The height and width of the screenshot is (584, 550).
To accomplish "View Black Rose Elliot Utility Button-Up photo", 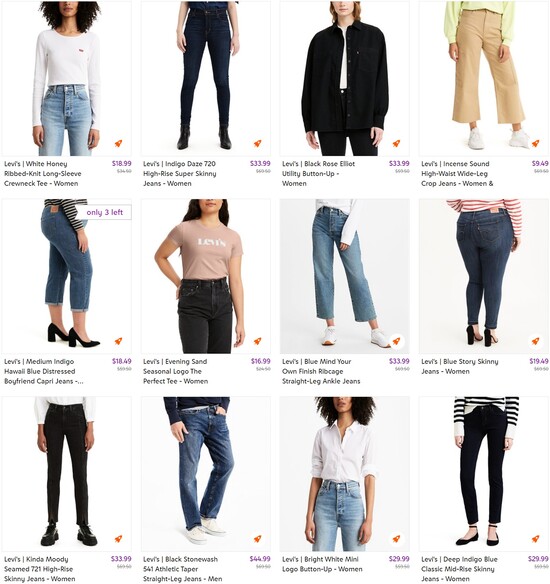I will [x=344, y=78].
